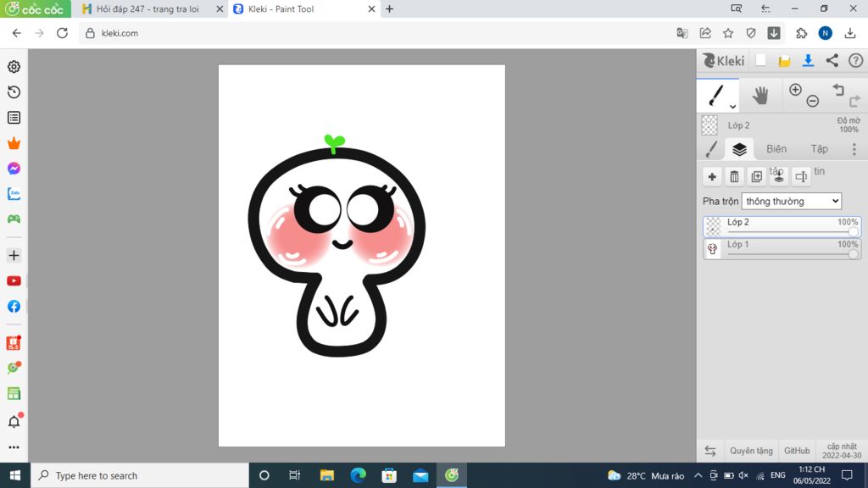The image size is (868, 488).
Task: Delete the current layer with trash icon
Action: tap(734, 176)
